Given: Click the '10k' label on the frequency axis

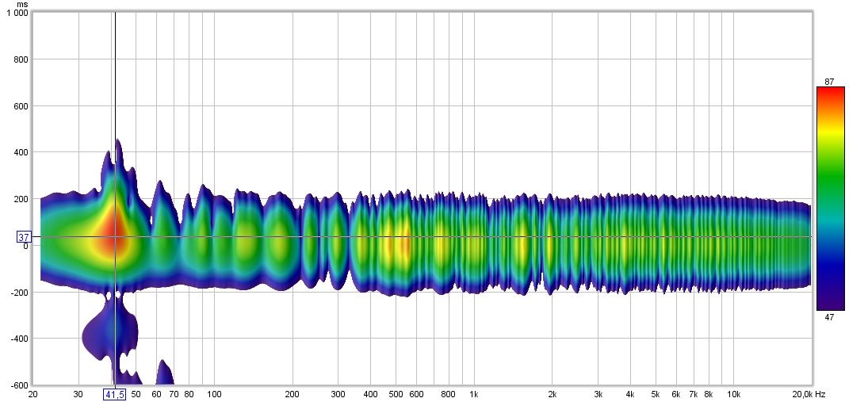Looking at the screenshot, I should tap(733, 394).
